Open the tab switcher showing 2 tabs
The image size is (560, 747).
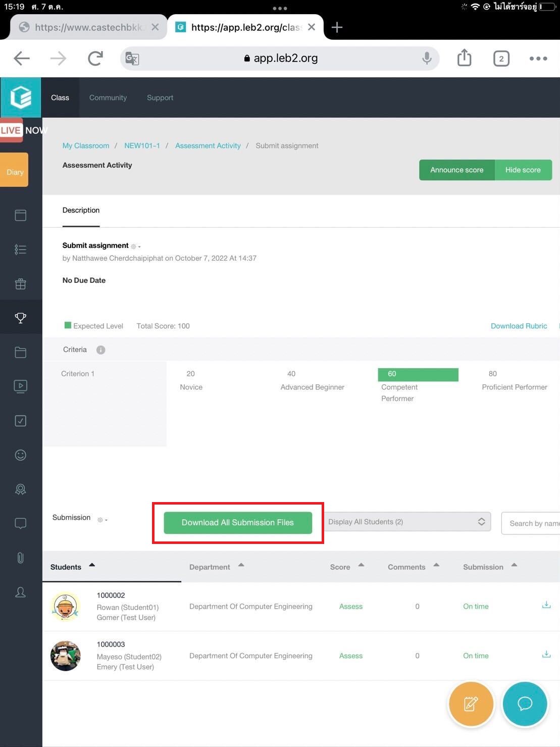click(x=501, y=59)
